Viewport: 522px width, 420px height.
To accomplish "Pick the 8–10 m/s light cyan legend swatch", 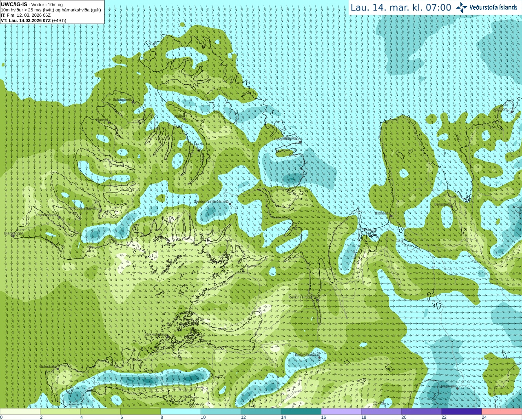I will click(181, 411).
